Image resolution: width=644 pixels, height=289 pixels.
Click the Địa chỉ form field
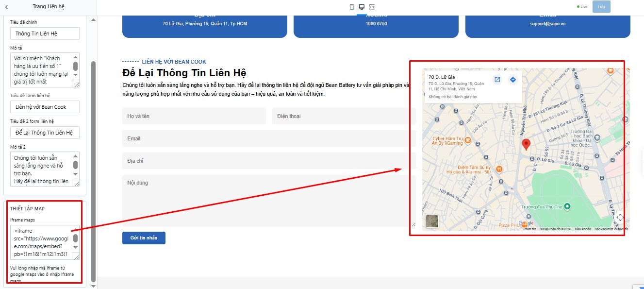point(269,161)
